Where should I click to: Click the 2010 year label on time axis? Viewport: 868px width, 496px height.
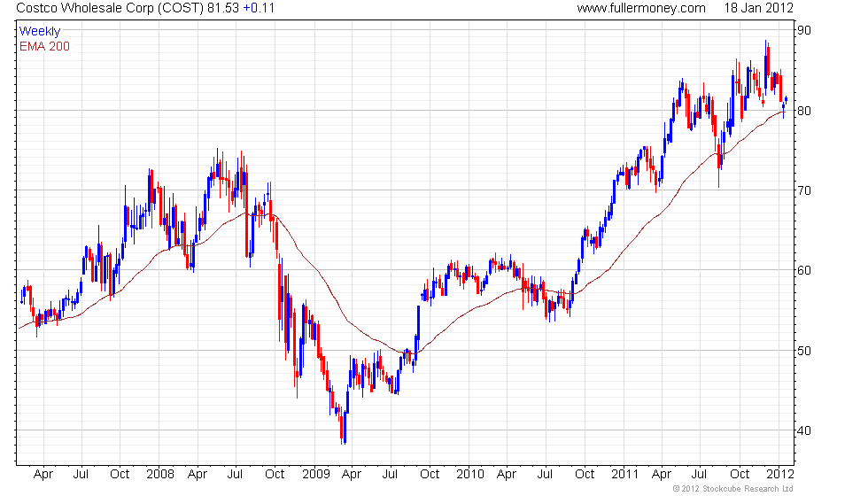pos(470,474)
